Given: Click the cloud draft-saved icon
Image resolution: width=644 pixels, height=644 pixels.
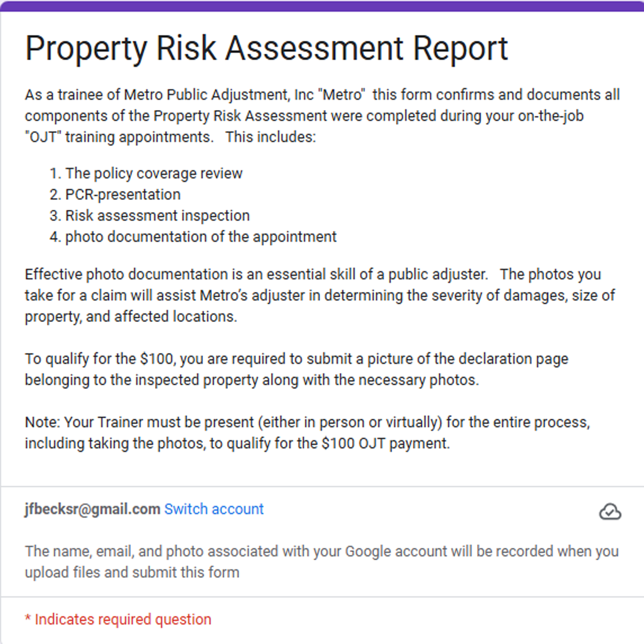Looking at the screenshot, I should (610, 511).
